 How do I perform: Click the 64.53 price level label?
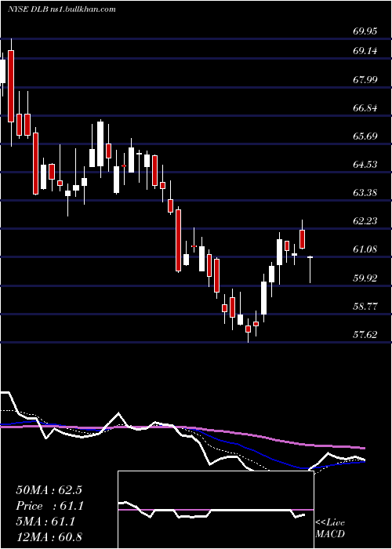(365, 164)
